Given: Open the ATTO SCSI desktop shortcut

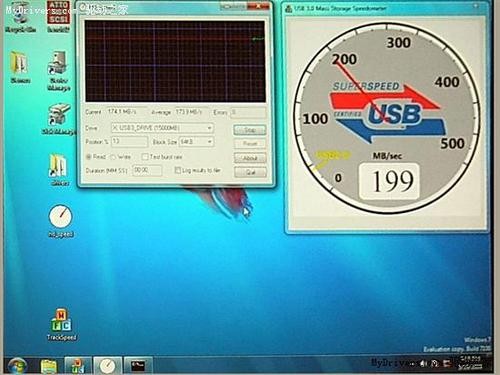Looking at the screenshot, I should point(58,16).
